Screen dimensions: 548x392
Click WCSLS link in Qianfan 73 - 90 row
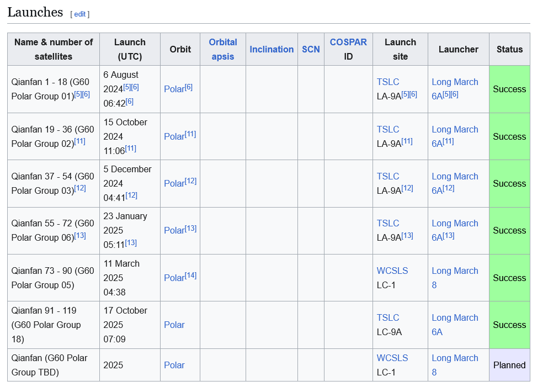pos(392,271)
